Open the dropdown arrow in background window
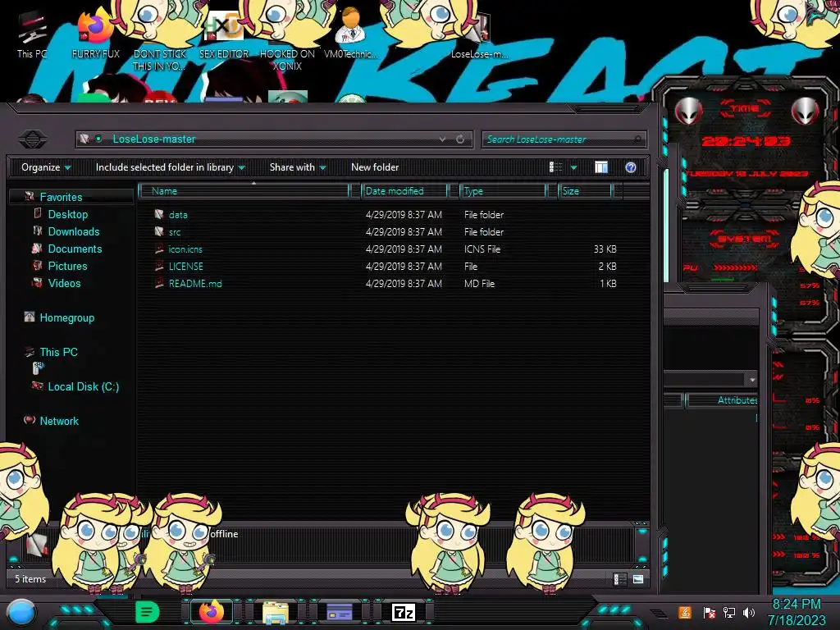 [752, 380]
